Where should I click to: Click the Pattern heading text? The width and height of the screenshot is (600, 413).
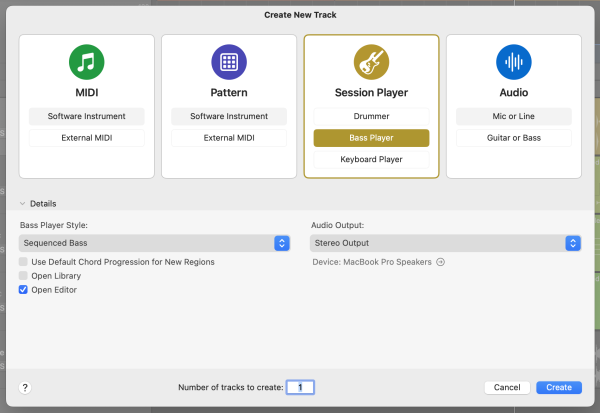229,93
